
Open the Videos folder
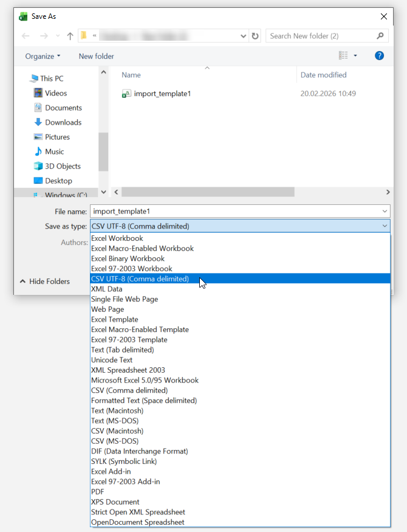(x=50, y=93)
